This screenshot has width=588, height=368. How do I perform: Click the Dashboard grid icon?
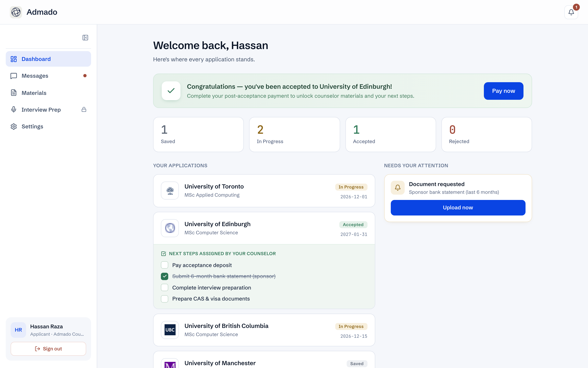(14, 59)
